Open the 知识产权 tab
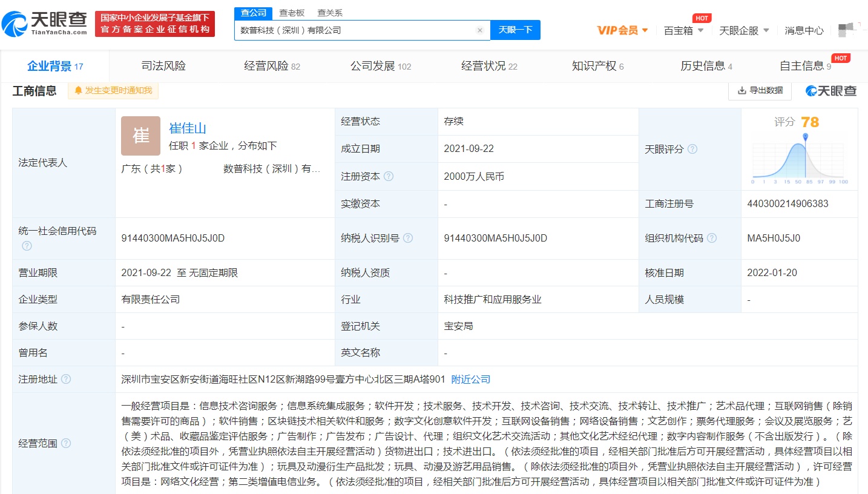The height and width of the screenshot is (494, 868). tap(598, 66)
